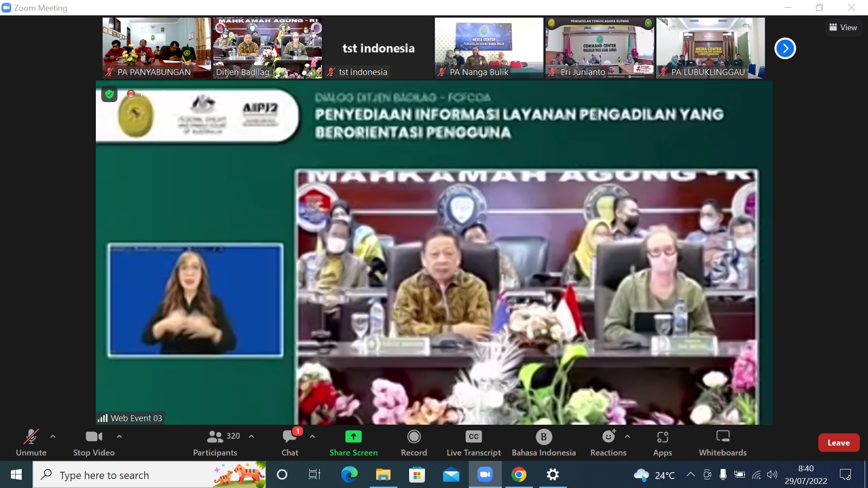
Task: Open Zoom Apps
Action: pyautogui.click(x=663, y=442)
